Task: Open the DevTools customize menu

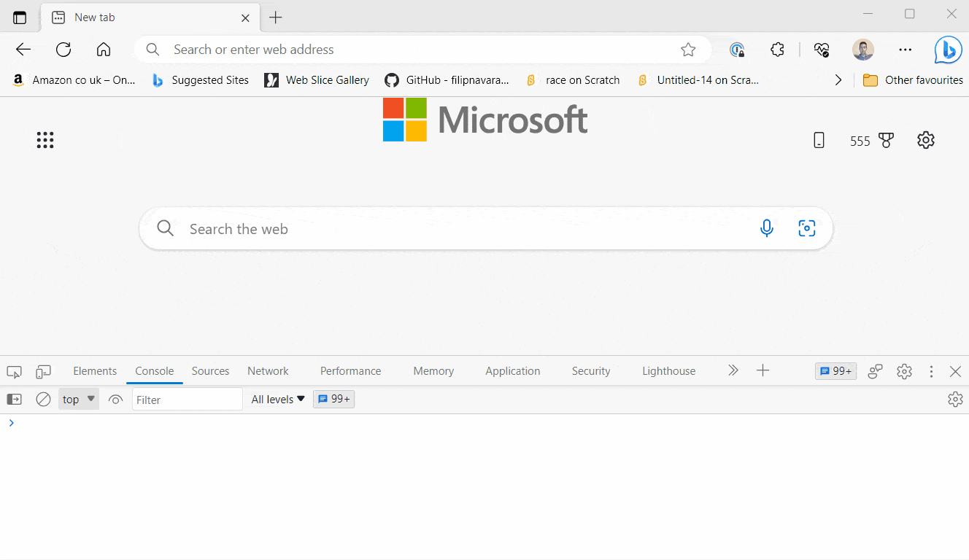Action: click(x=931, y=371)
